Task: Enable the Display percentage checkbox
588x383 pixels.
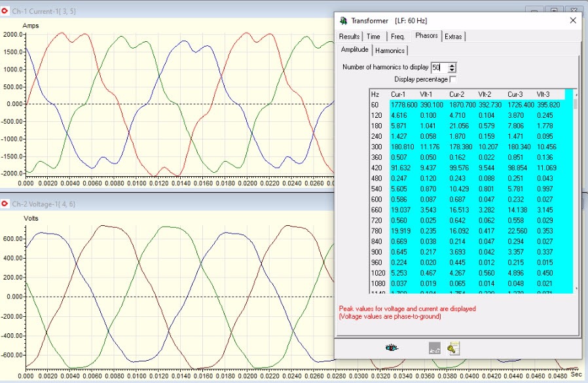Action: 454,79
